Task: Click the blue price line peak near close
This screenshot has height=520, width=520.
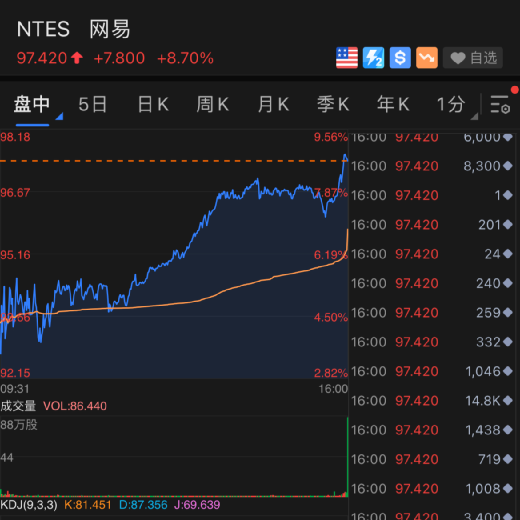Action: 345,156
